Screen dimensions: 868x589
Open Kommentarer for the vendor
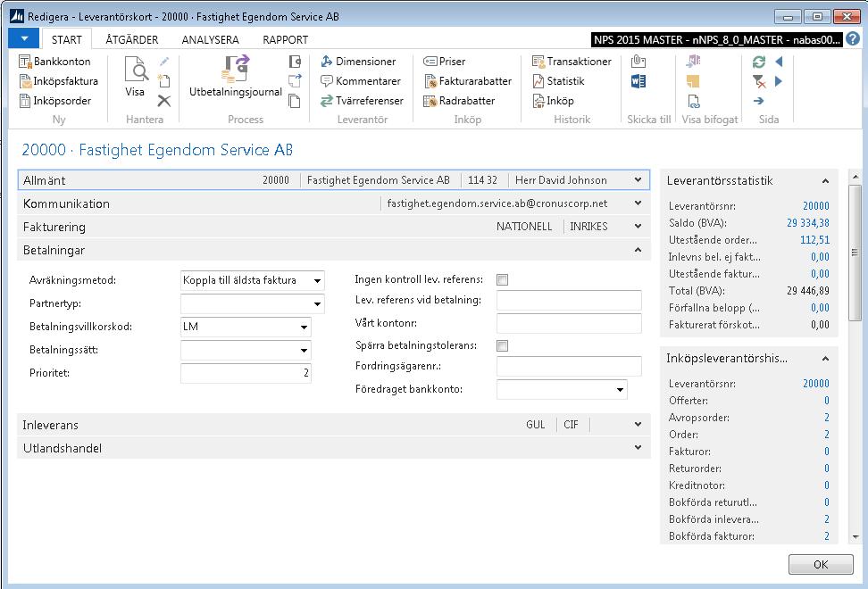coord(361,81)
